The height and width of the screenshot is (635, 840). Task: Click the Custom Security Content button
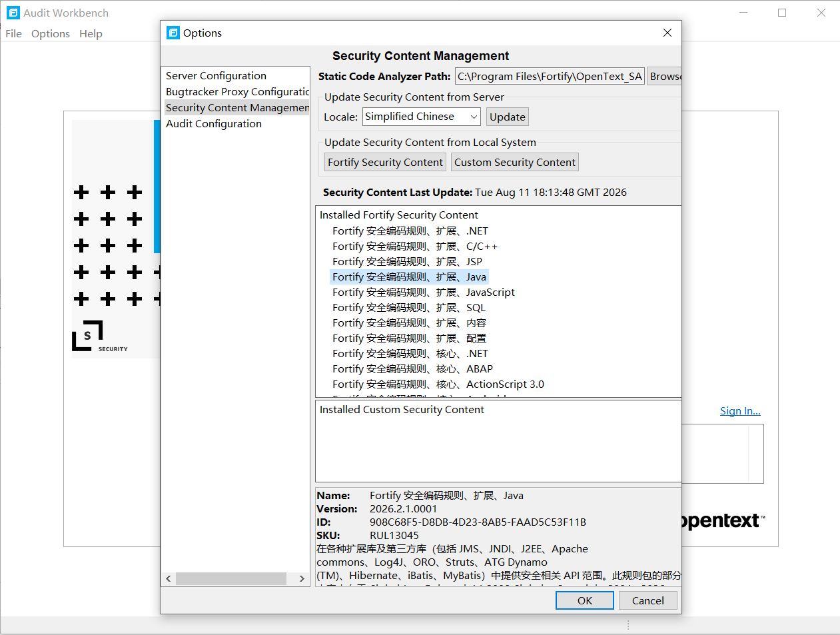[x=515, y=162]
